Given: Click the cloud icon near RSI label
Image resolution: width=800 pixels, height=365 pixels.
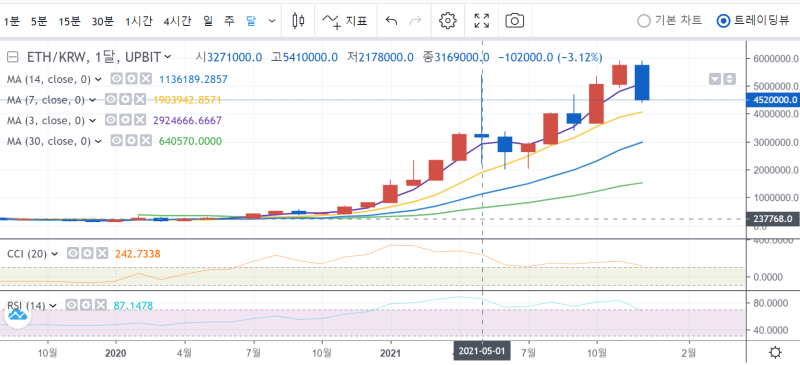Looking at the screenshot, I should click(x=18, y=315).
